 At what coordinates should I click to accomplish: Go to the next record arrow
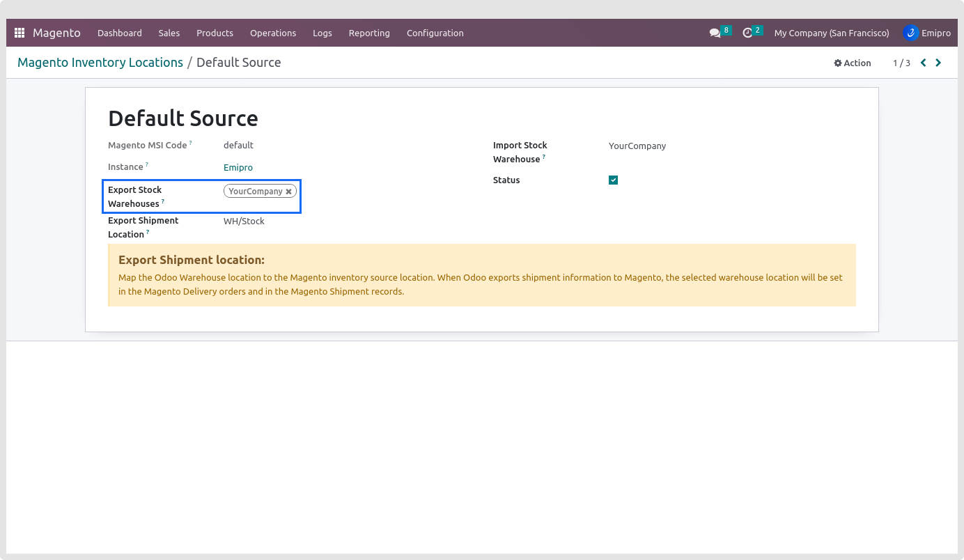pyautogui.click(x=938, y=63)
